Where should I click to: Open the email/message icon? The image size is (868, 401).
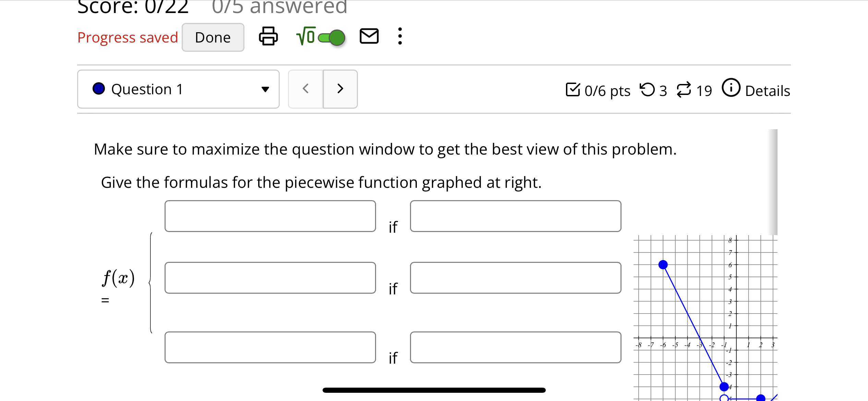tap(369, 37)
